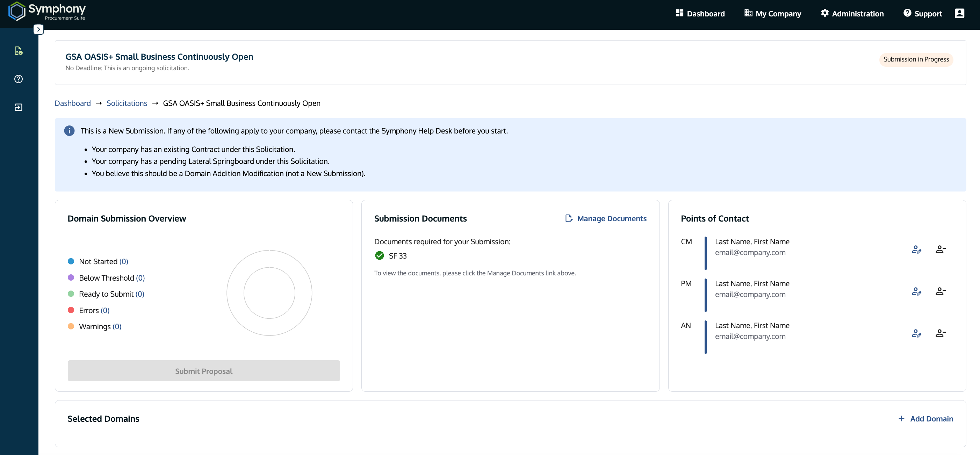Viewport: 980px width, 455px height.
Task: Click the green check beside SF 33
Action: pyautogui.click(x=379, y=256)
